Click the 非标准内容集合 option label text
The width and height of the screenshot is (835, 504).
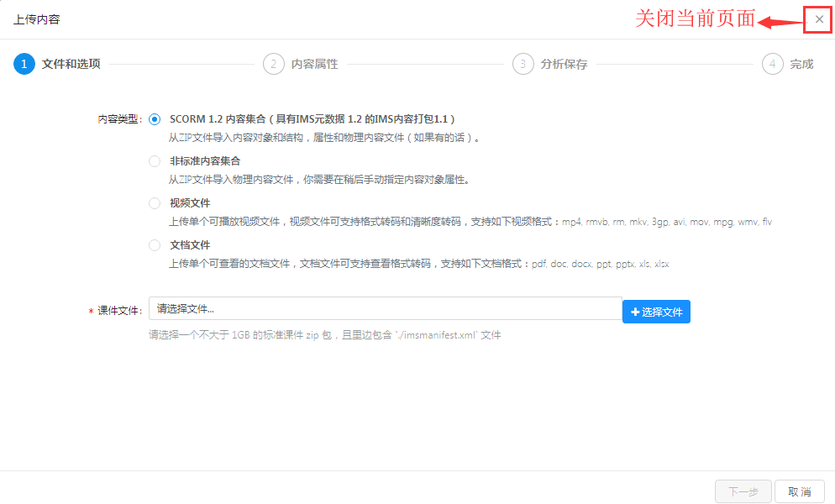205,161
